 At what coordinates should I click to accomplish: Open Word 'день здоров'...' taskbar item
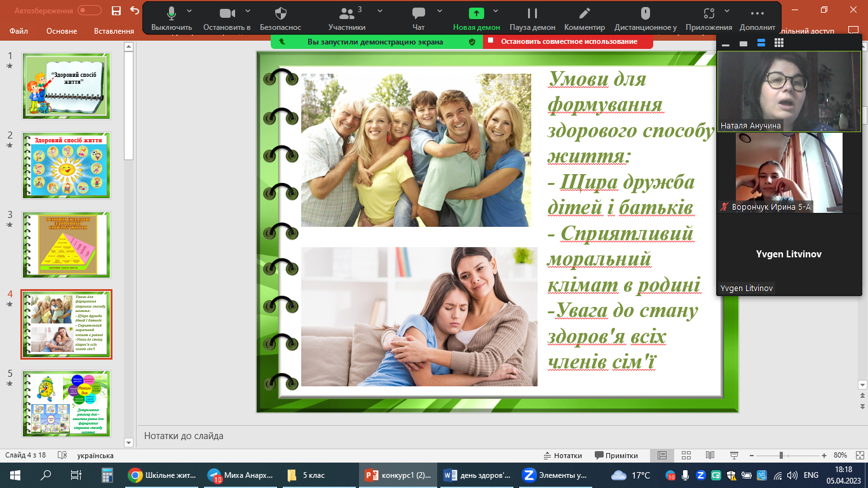[477, 475]
